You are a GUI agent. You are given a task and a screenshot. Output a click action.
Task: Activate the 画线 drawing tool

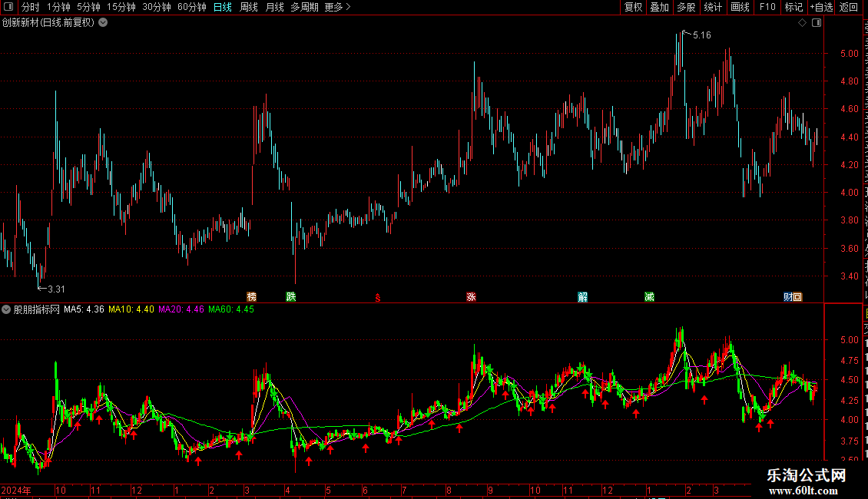pos(740,7)
